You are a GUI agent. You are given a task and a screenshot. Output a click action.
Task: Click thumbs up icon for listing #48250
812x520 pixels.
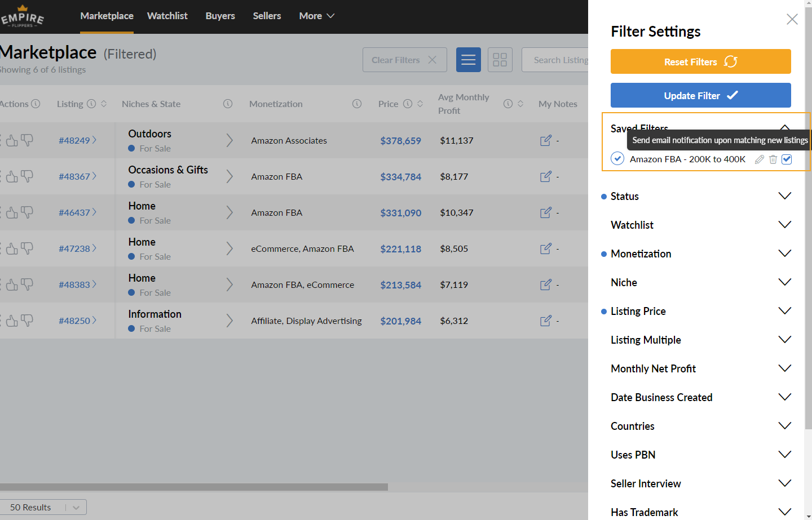click(x=12, y=321)
